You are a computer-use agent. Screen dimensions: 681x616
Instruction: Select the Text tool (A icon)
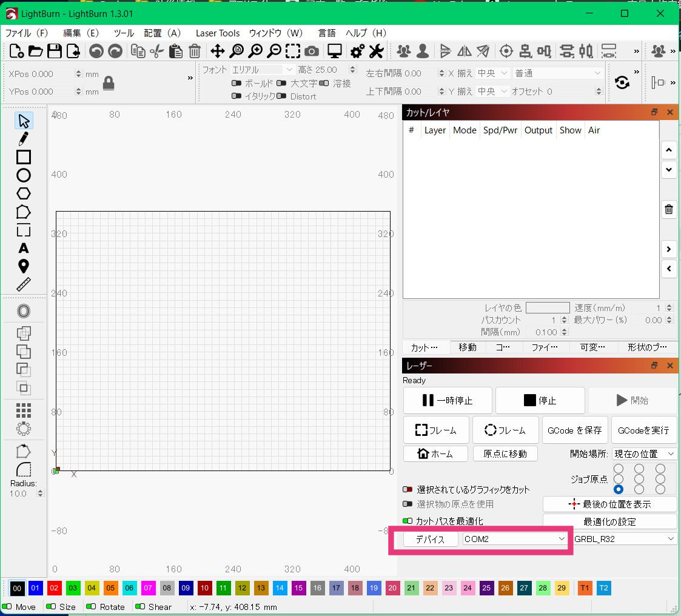click(24, 249)
